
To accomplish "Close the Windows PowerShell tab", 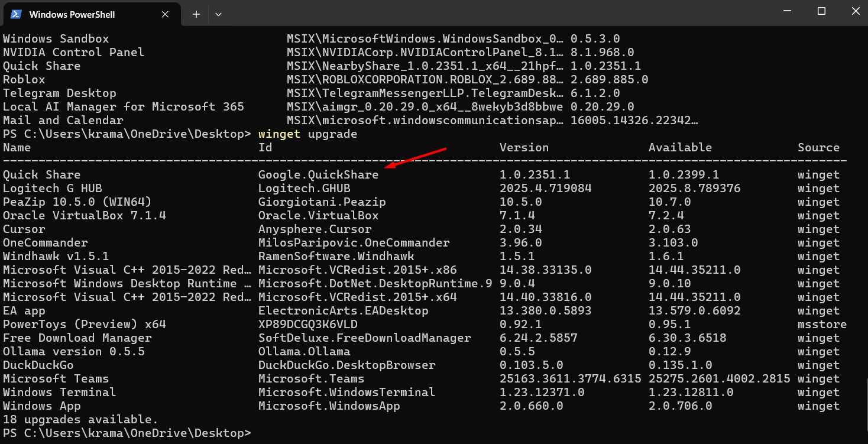I will pos(166,14).
